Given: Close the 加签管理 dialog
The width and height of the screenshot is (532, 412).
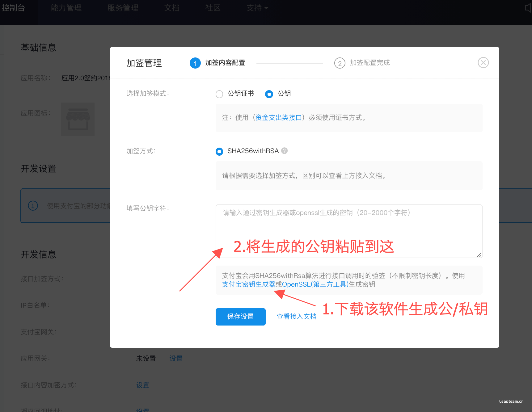Looking at the screenshot, I should (483, 63).
